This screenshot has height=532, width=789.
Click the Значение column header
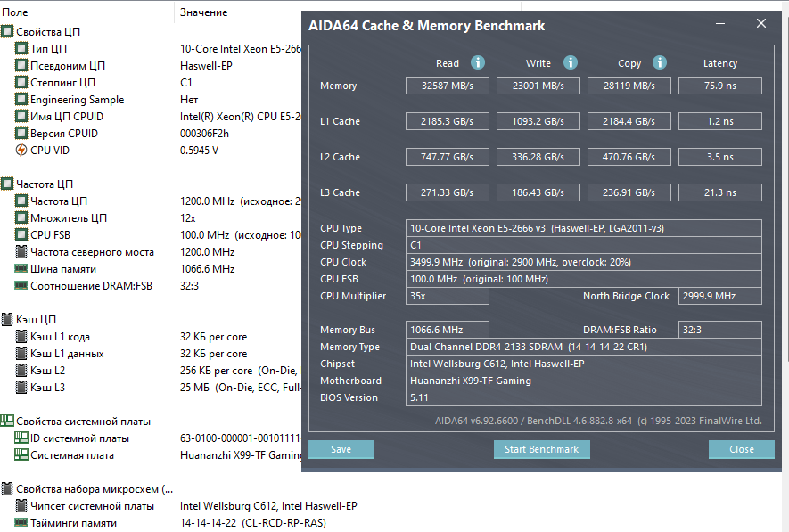(x=204, y=12)
